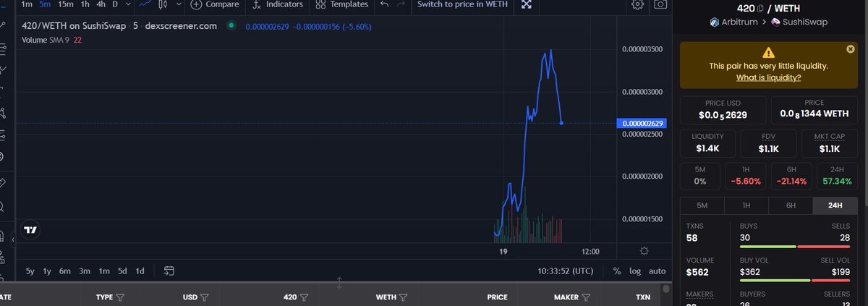Screen dimensions: 868x306
Task: Open the Compare symbol tool
Action: pyautogui.click(x=214, y=4)
